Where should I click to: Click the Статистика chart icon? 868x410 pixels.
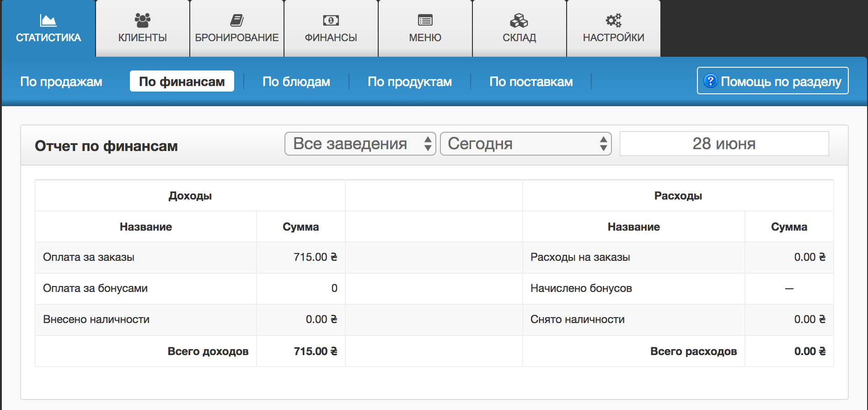coord(48,20)
